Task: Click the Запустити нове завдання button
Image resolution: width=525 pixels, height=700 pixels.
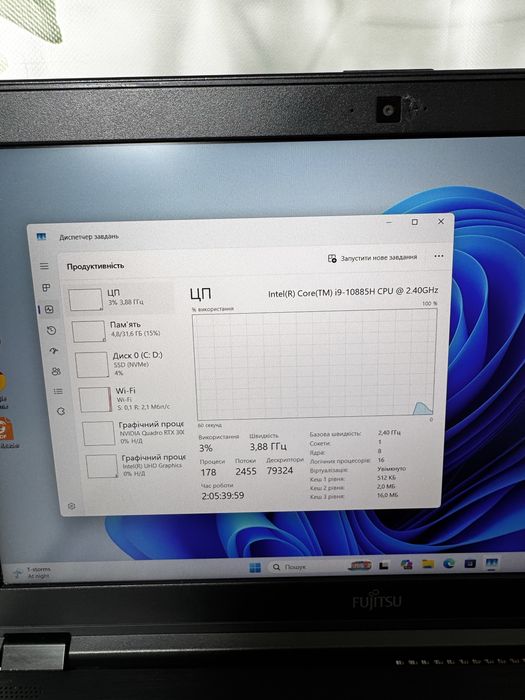Action: click(x=373, y=258)
